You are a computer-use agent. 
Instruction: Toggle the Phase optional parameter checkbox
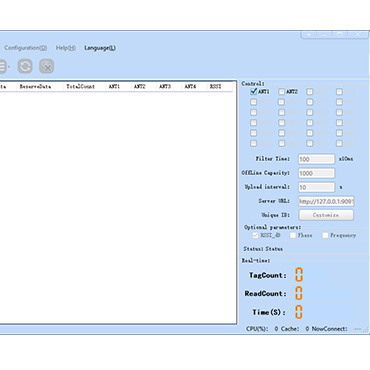(293, 235)
